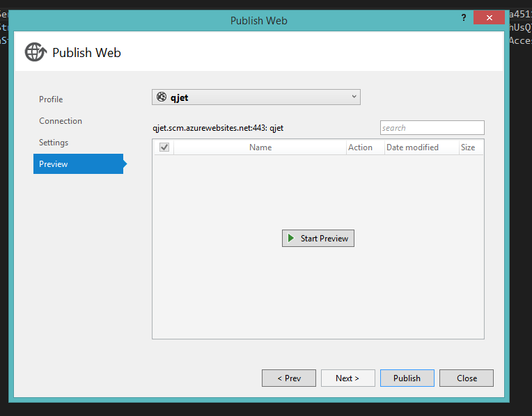Click the Publish Web globe icon in header
Screen dimensions: 532x416
click(35, 52)
